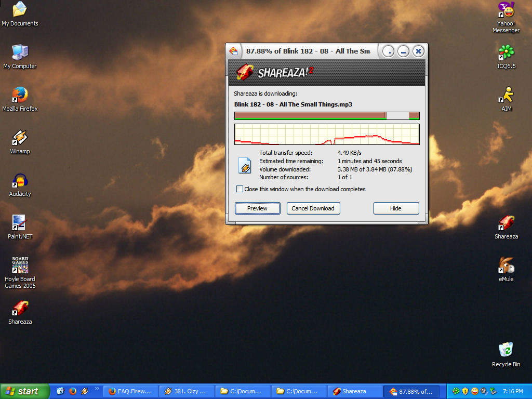The height and width of the screenshot is (399, 532).
Task: Click the 'Volume downloaded:' label
Action: tap(285, 169)
